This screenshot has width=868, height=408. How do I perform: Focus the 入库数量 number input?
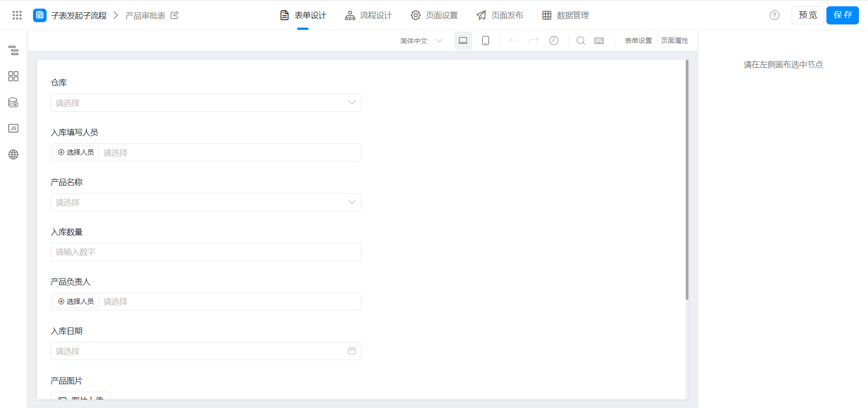tap(206, 252)
